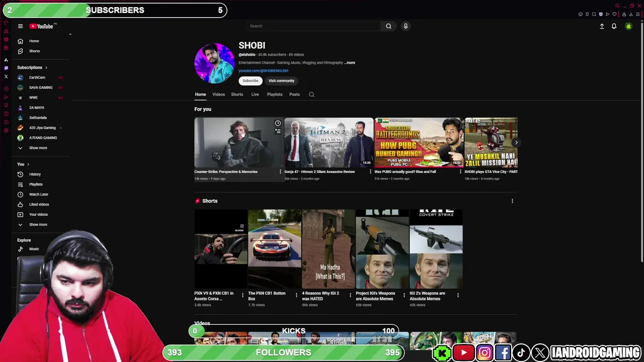
Task: Click the pin icon in browser toolbar
Action: click(x=587, y=14)
